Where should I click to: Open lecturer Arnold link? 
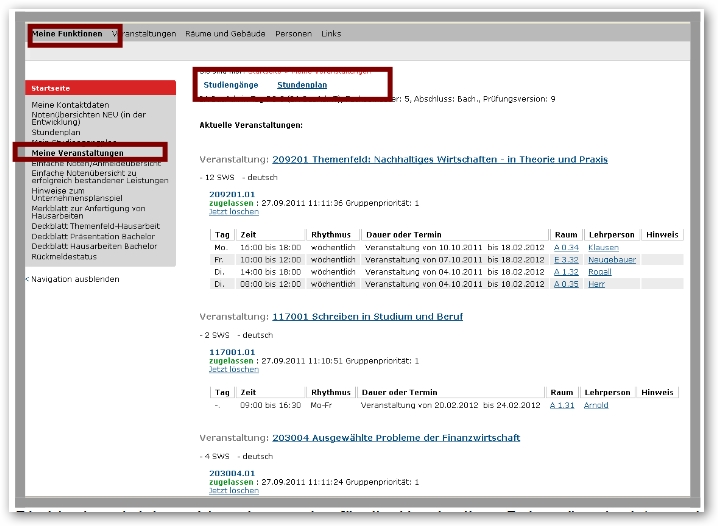596,405
